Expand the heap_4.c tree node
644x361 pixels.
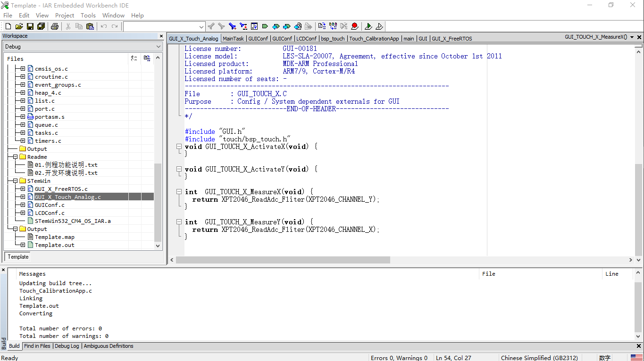coord(23,93)
